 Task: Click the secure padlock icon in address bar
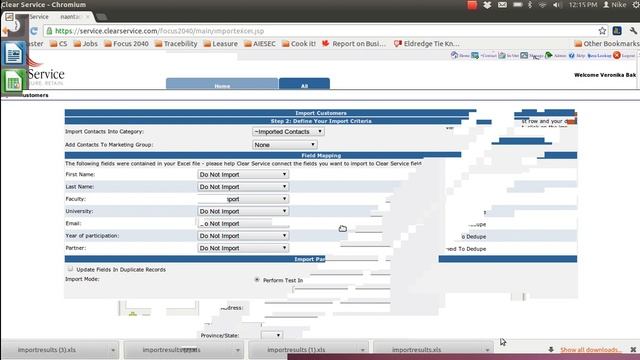[x=49, y=31]
